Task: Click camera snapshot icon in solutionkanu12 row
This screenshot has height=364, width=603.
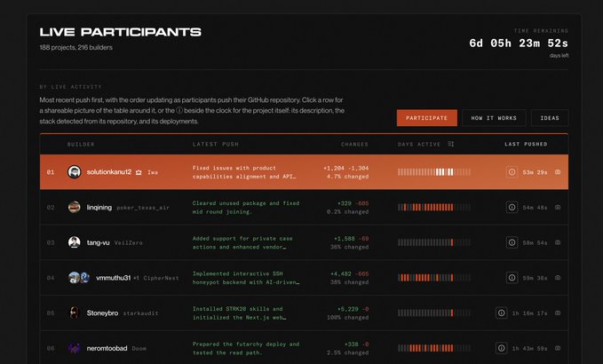Action: 558,172
